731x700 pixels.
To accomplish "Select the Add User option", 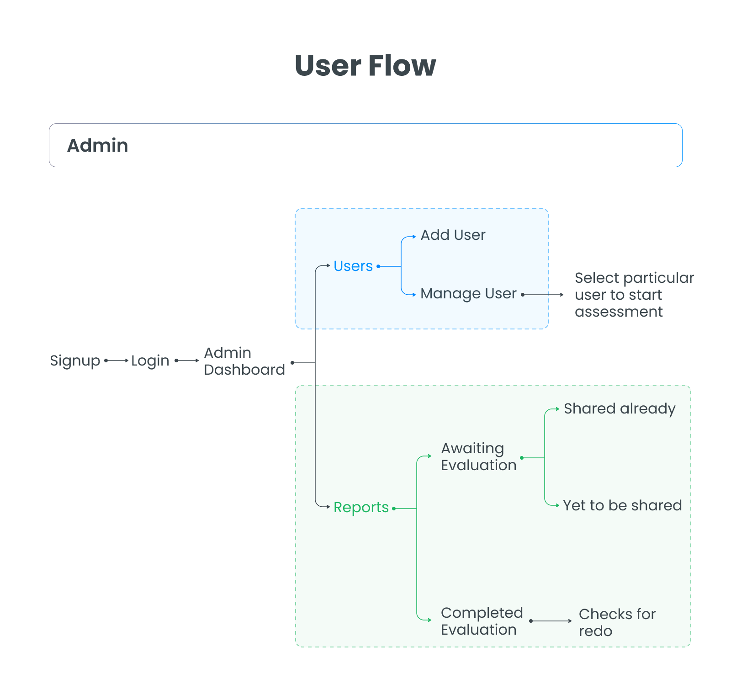I will pyautogui.click(x=453, y=235).
